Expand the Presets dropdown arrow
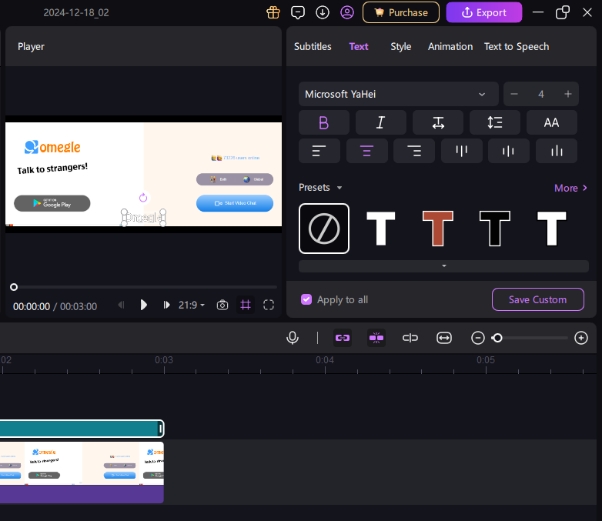 [339, 188]
